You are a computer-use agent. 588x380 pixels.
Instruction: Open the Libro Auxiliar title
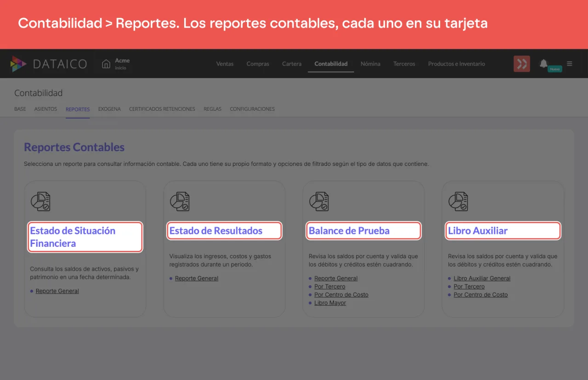tap(478, 231)
